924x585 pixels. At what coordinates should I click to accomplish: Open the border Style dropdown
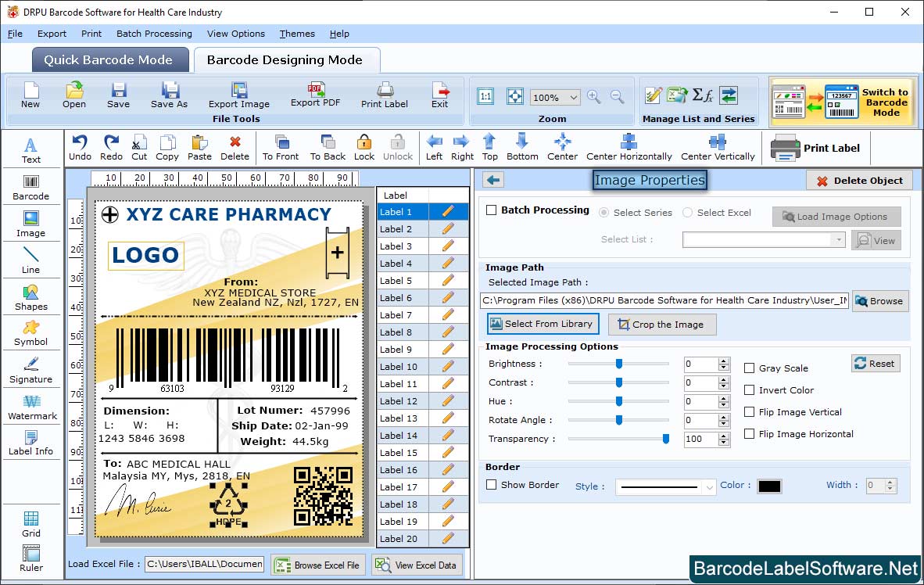click(710, 487)
